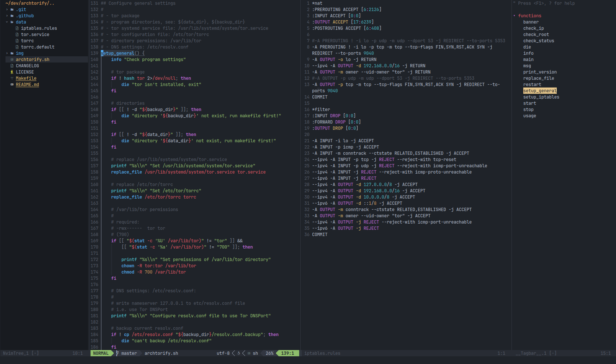Jump to check_status function in Tagbar
Screen dimensions: 616x364
539,41
